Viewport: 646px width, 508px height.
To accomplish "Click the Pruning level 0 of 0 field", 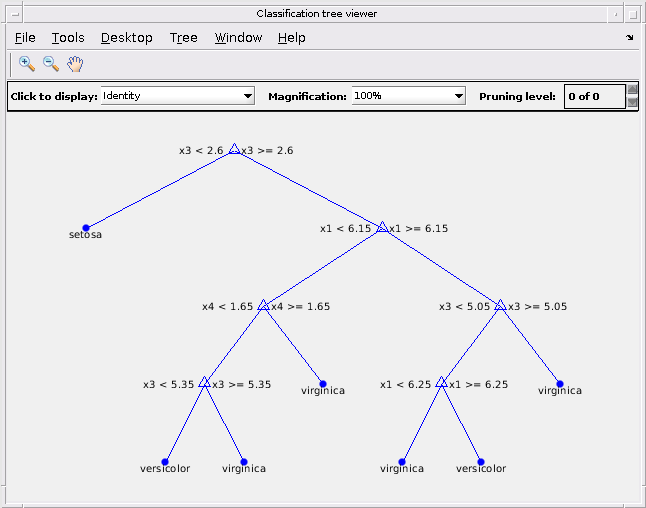I will point(595,96).
